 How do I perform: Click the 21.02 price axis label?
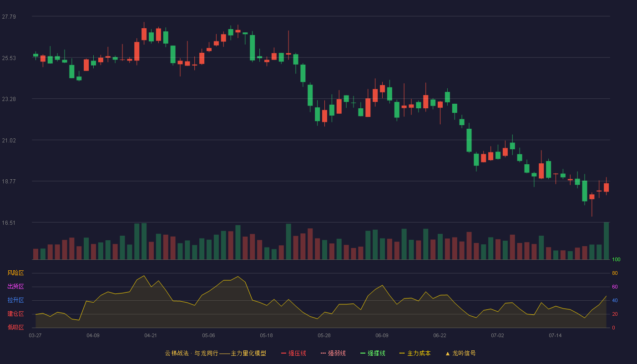coord(9,141)
